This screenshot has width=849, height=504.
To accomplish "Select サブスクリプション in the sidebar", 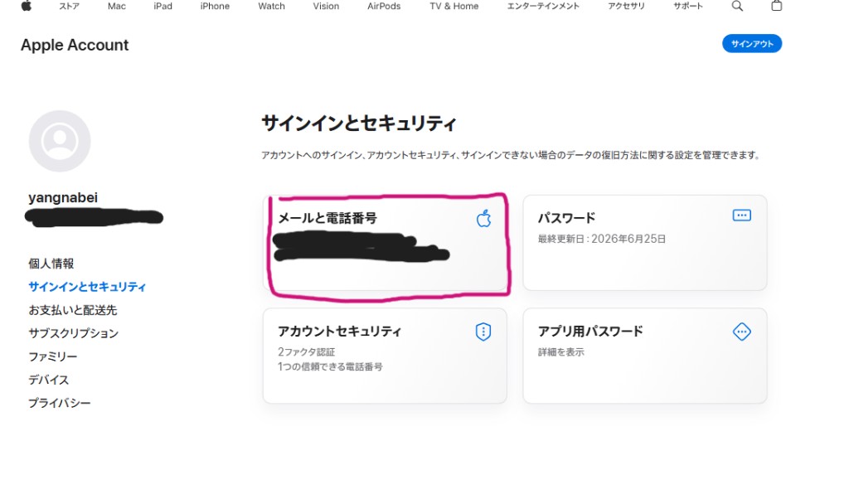I will pyautogui.click(x=73, y=333).
